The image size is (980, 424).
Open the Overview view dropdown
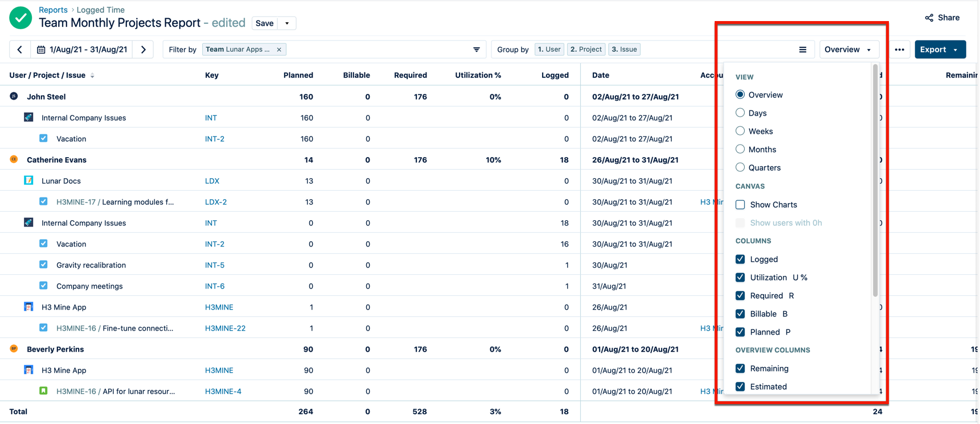point(848,50)
